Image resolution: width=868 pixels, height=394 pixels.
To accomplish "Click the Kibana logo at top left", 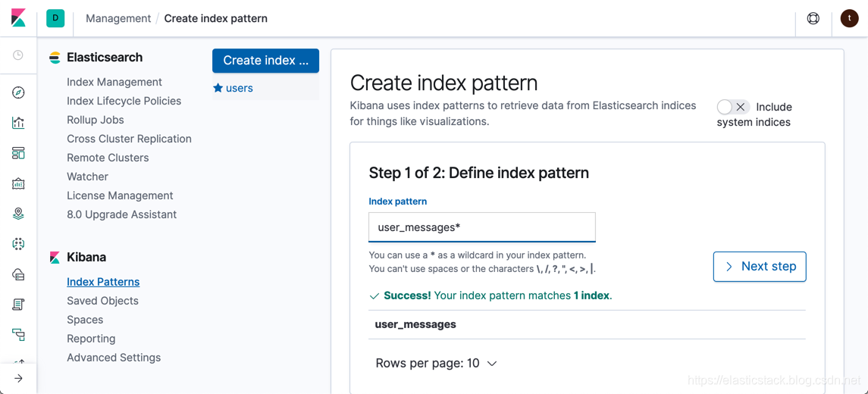I will (x=18, y=18).
